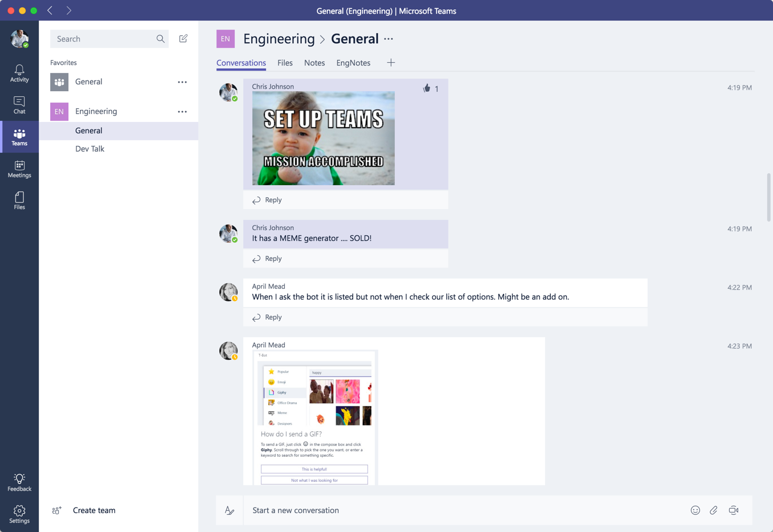Click Chris Johnson's avatar on meme post
773x532 pixels.
click(228, 92)
